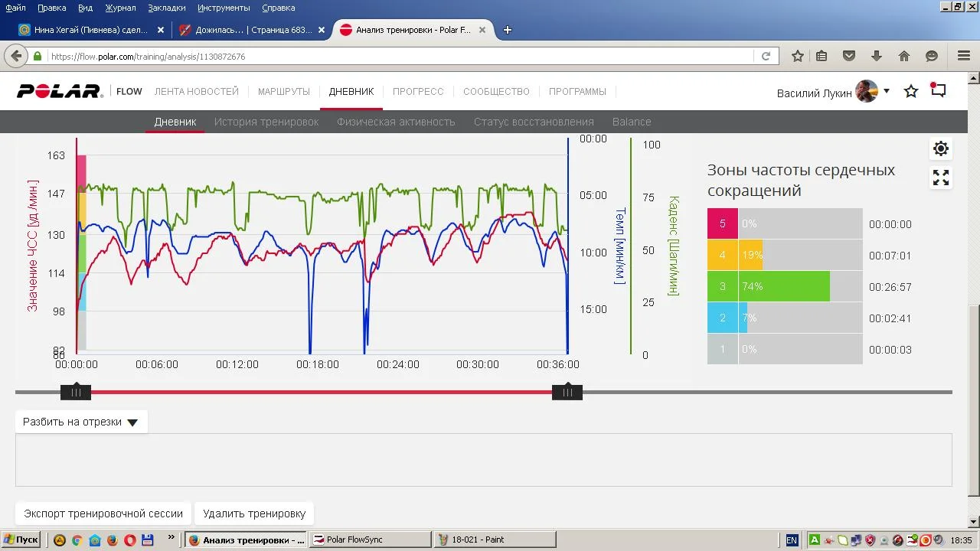980x551 pixels.
Task: Click the favorites star beside the profile
Action: tap(911, 92)
